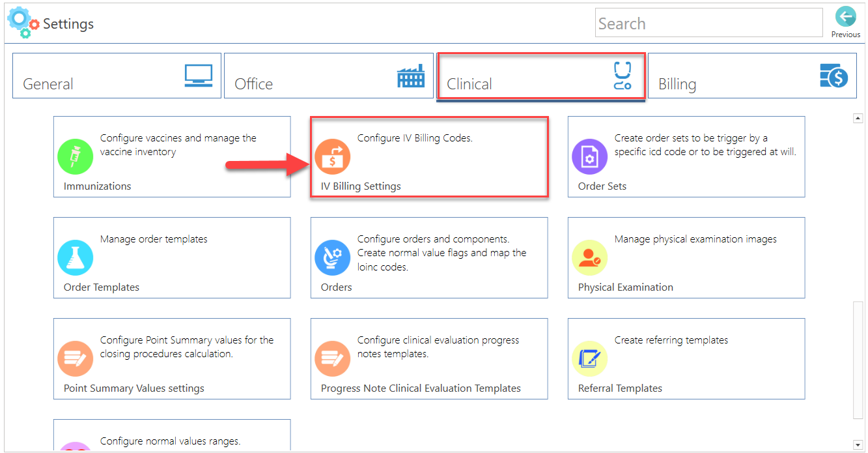Switch to the Office tab
The height and width of the screenshot is (453, 868).
tap(329, 76)
